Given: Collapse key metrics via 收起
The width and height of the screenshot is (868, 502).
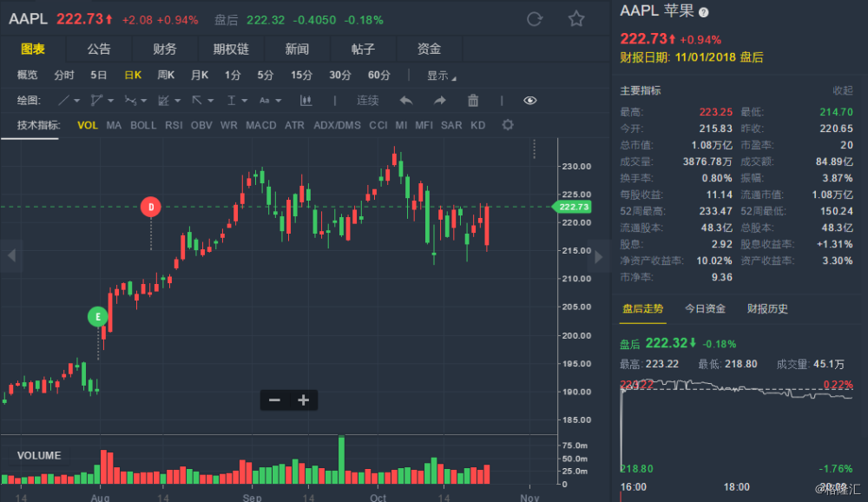Looking at the screenshot, I should point(843,90).
